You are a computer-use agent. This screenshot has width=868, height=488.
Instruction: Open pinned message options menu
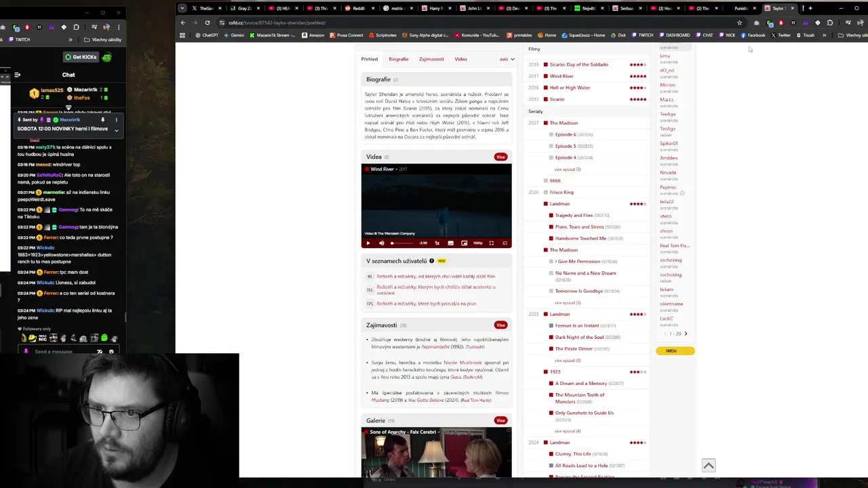(x=116, y=120)
